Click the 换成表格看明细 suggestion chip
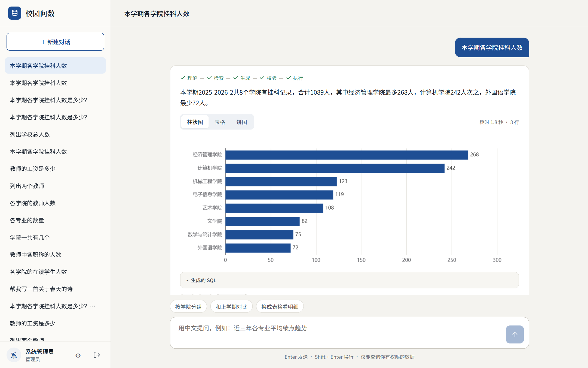Viewport: 588px width, 368px height. (x=280, y=307)
